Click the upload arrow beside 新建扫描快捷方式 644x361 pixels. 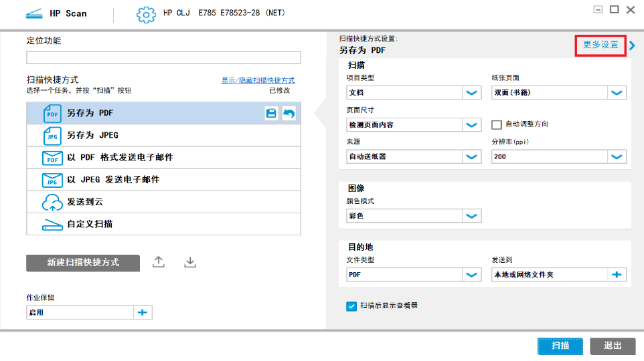(159, 262)
